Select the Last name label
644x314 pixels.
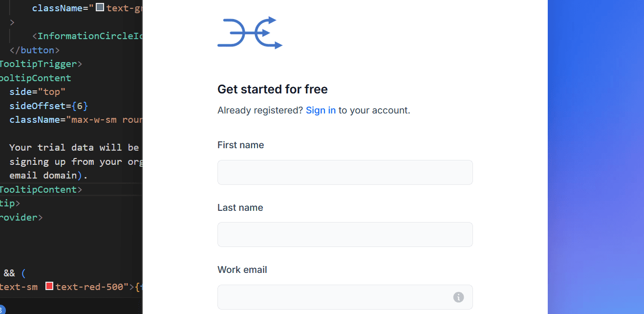tap(240, 207)
